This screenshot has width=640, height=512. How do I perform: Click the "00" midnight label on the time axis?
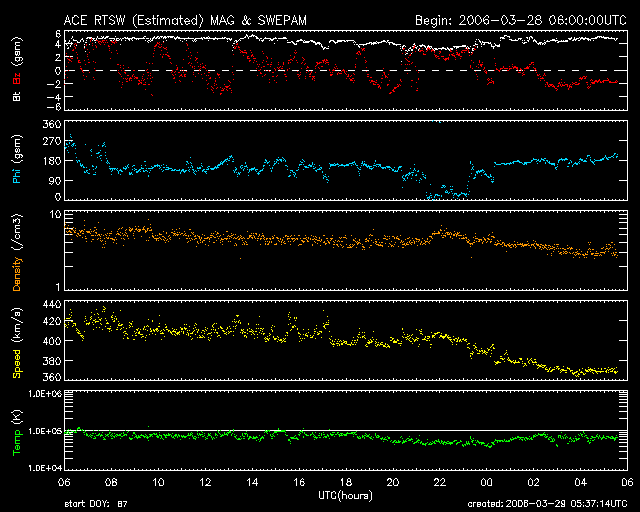(487, 483)
